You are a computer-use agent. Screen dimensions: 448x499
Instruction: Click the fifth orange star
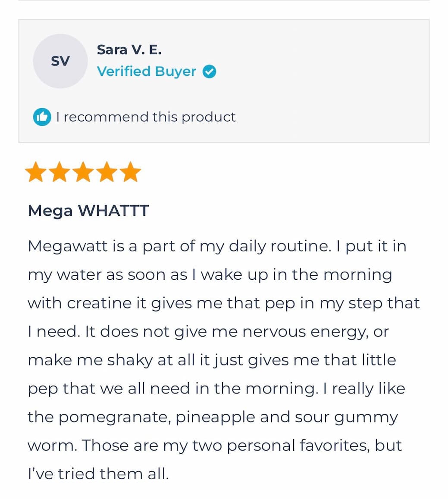click(x=131, y=171)
